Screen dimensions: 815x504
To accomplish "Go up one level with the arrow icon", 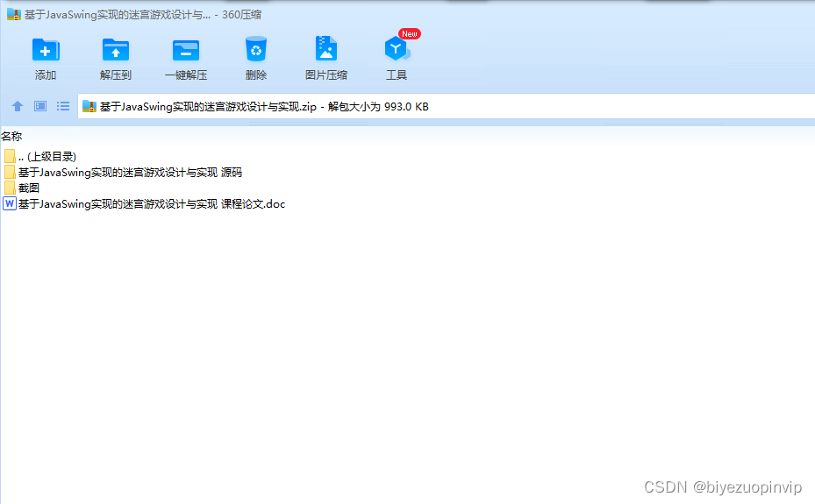I will [18, 106].
